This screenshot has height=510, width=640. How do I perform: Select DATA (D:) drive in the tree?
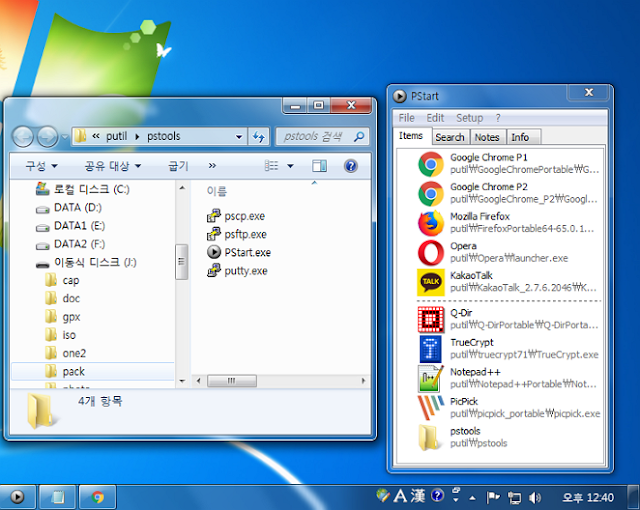coord(69,207)
